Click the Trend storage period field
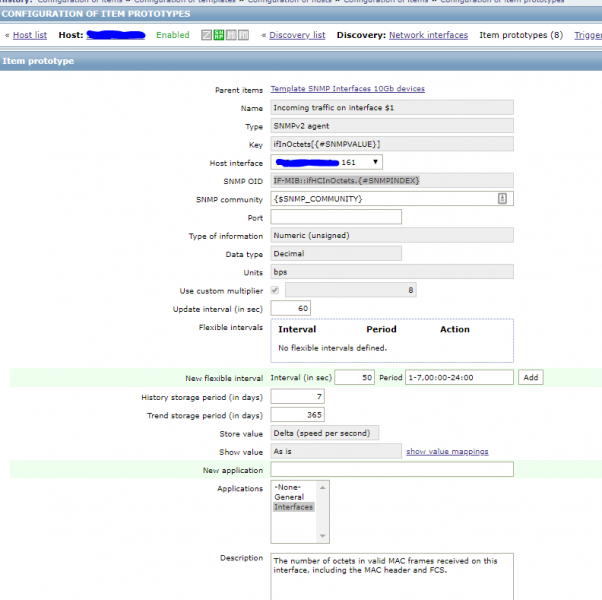This screenshot has width=602, height=600. click(x=298, y=415)
